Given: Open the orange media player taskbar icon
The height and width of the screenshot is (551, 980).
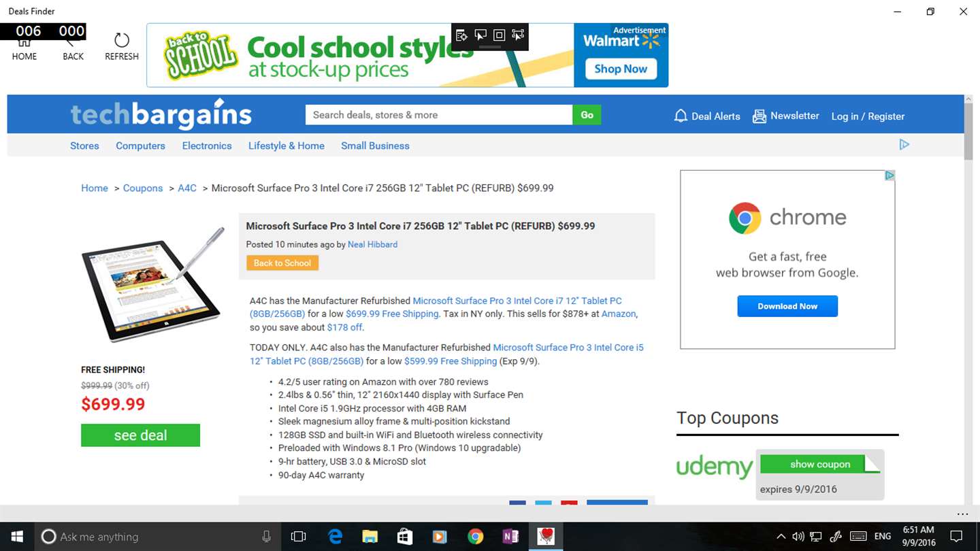Looking at the screenshot, I should tap(440, 537).
